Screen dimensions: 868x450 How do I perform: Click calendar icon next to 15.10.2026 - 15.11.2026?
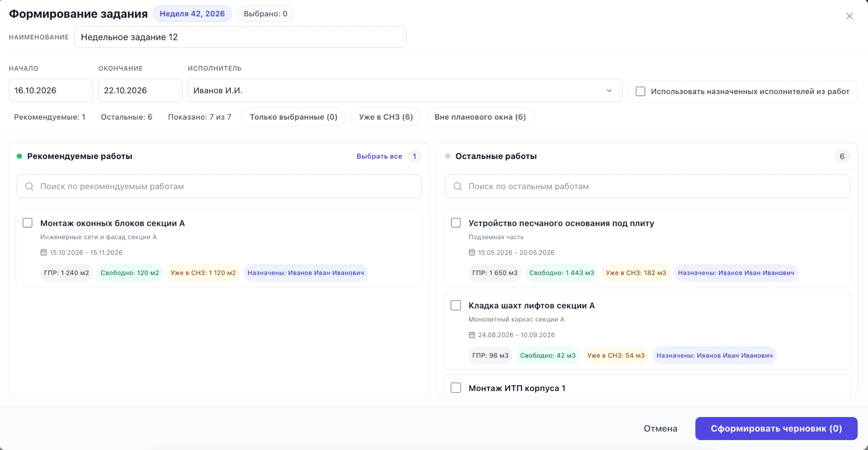(43, 252)
